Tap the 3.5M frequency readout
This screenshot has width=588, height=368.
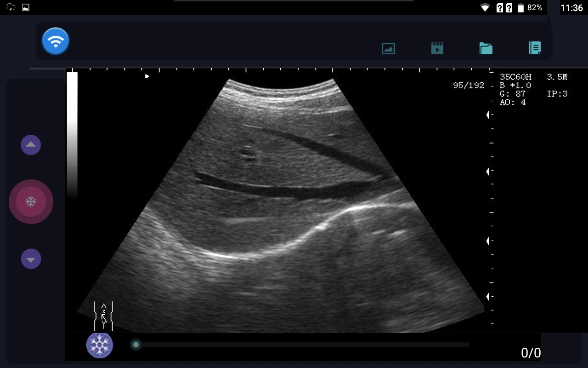[x=557, y=77]
